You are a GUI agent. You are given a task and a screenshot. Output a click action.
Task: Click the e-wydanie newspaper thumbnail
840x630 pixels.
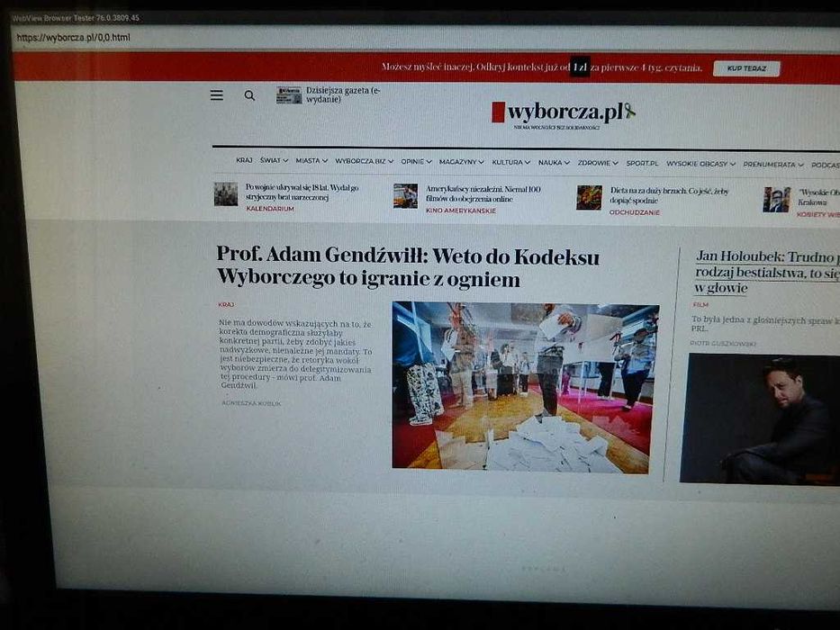(x=289, y=95)
